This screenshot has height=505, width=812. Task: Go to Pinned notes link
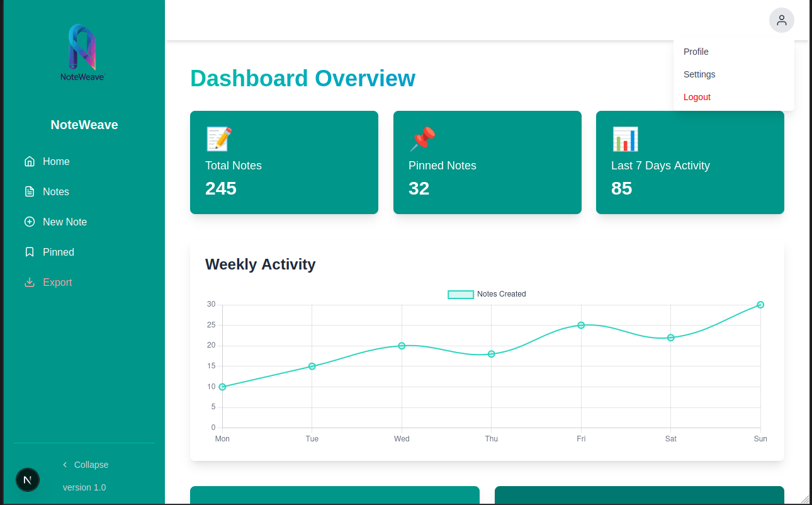tap(59, 252)
